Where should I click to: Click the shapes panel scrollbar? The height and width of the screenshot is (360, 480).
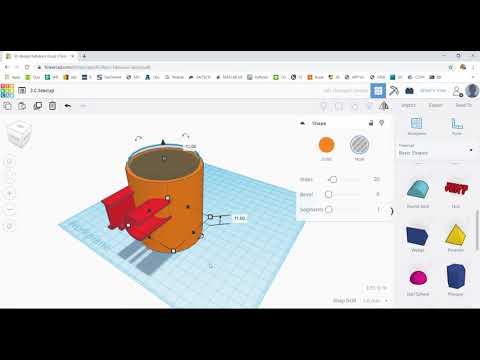(x=477, y=230)
